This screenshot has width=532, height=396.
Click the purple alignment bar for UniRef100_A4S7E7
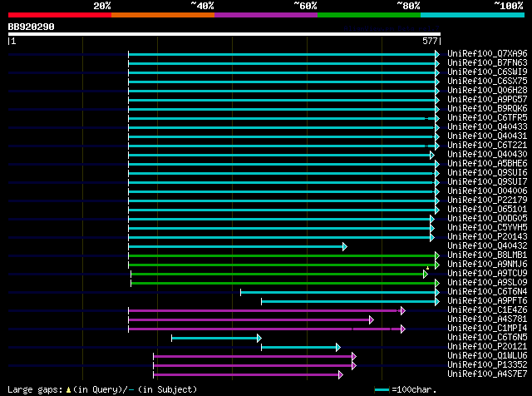246,375
